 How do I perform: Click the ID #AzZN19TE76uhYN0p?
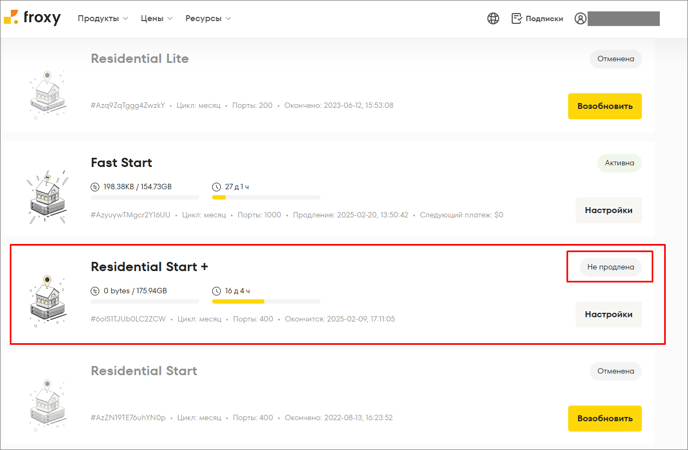click(128, 418)
